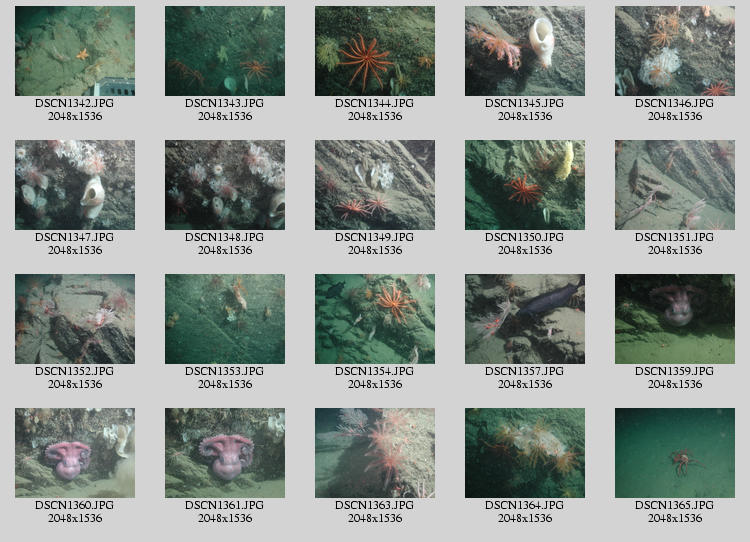Viewport: 750px width, 542px height.
Task: Click the 2048x1536 size under DSCN1365.JPG
Action: coord(675,518)
